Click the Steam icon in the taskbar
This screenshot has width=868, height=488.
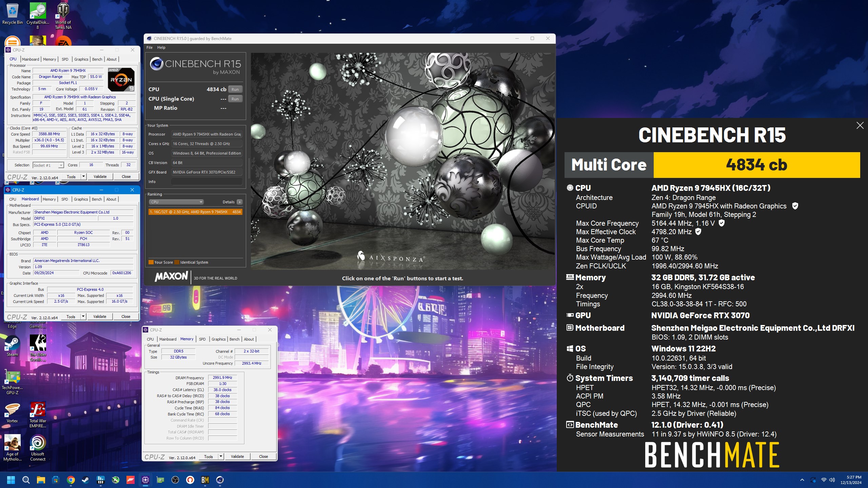tap(85, 480)
